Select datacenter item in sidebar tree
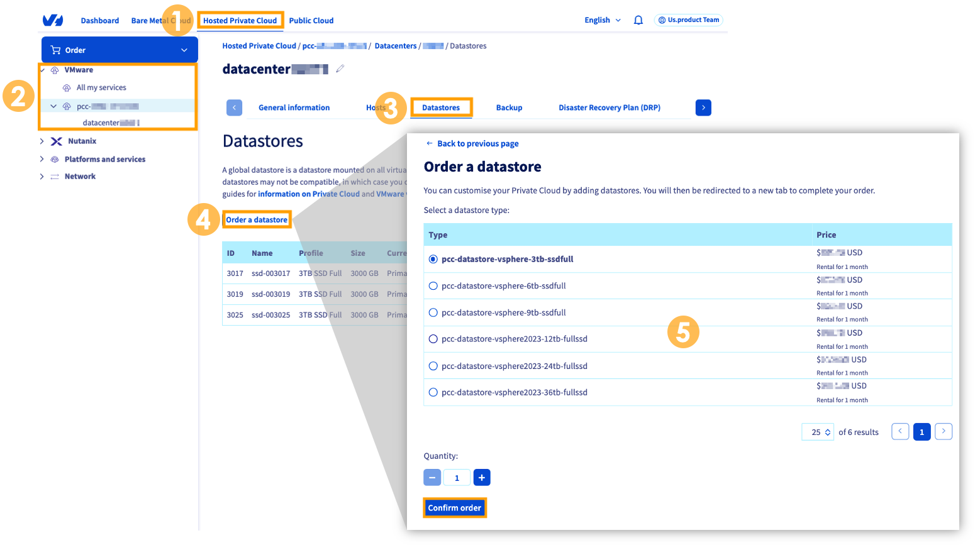980x545 pixels. (111, 123)
